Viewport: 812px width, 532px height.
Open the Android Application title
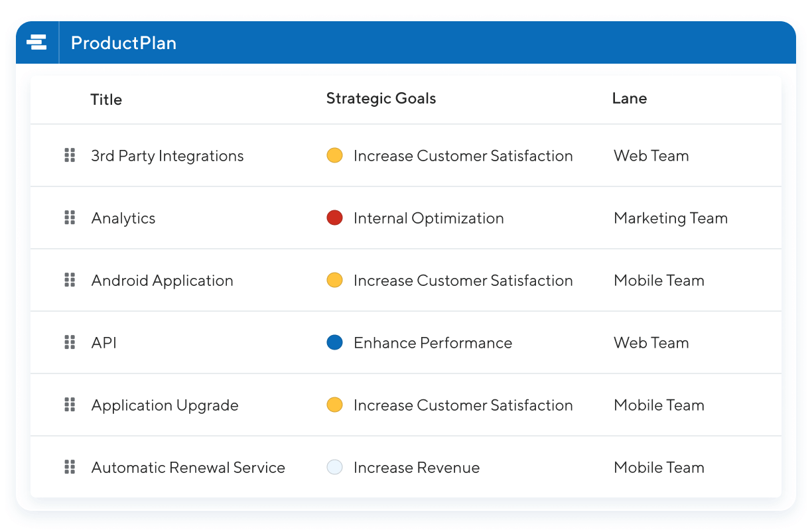(163, 281)
